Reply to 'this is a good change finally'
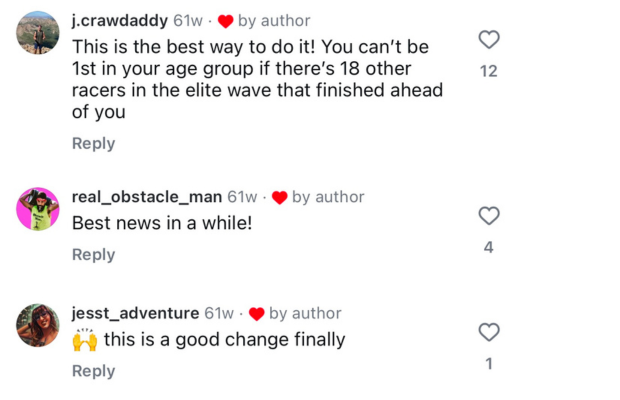This screenshot has height=400, width=620. click(x=94, y=371)
